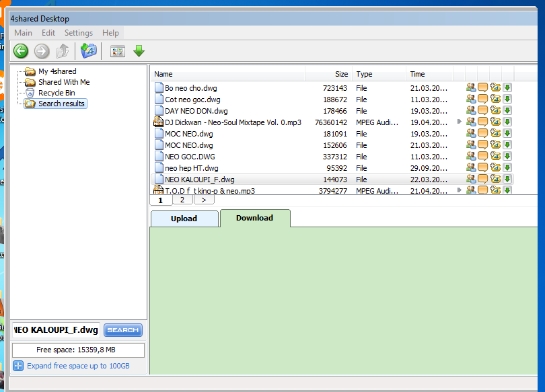Download the Bo neo cho.dwg file via row arrow

507,87
